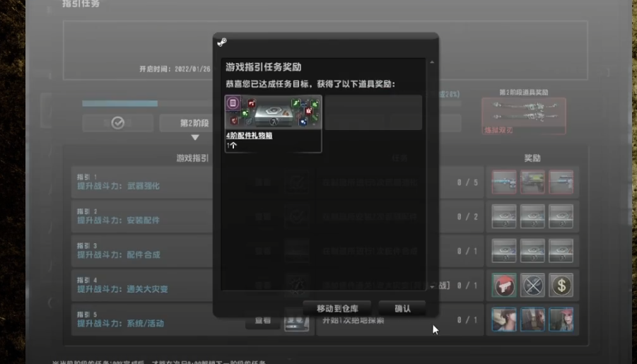The width and height of the screenshot is (637, 364).
Task: Click the Steam logo in the reward dialog
Action: click(222, 42)
